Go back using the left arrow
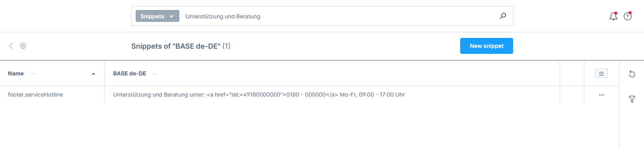The height and width of the screenshot is (148, 644). pyautogui.click(x=11, y=46)
